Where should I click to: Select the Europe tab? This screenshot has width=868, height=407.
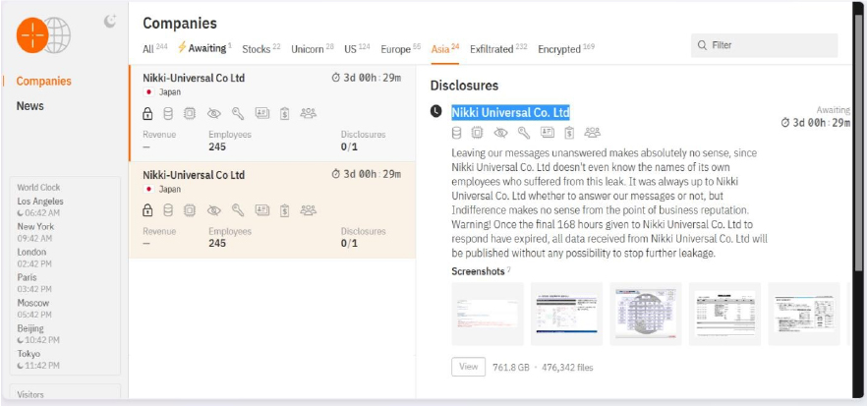click(x=401, y=49)
